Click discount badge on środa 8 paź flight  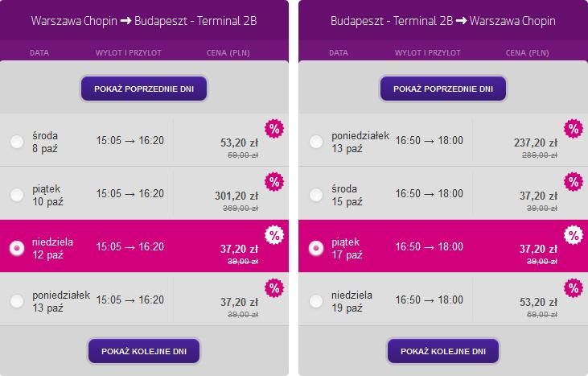point(274,129)
